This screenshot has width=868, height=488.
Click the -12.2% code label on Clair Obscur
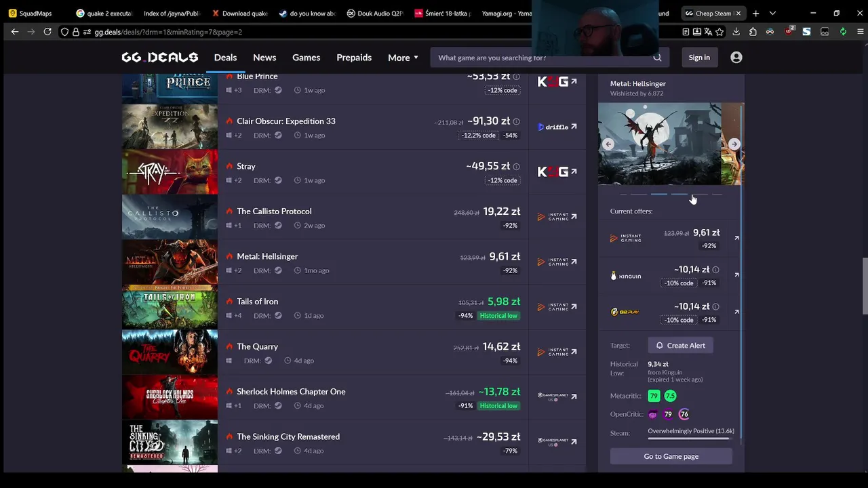(x=479, y=136)
